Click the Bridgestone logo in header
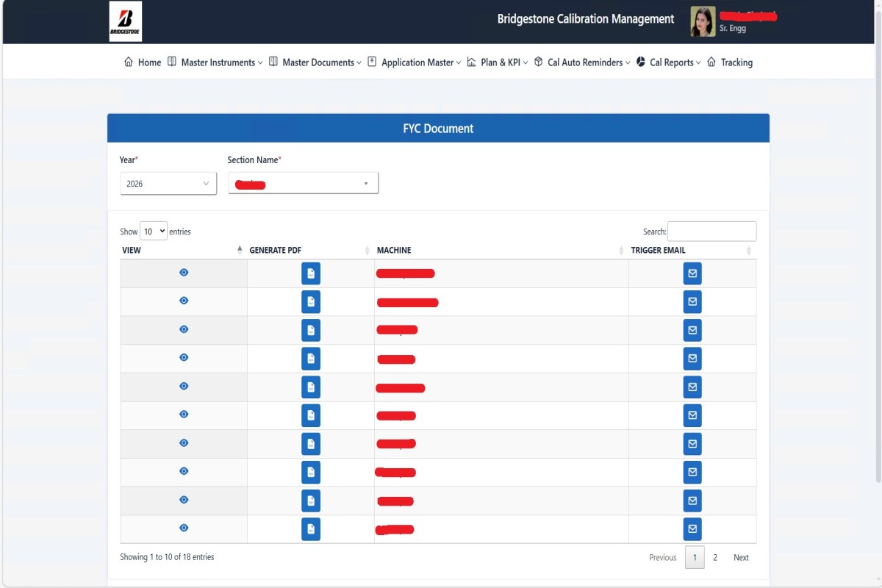 125,21
